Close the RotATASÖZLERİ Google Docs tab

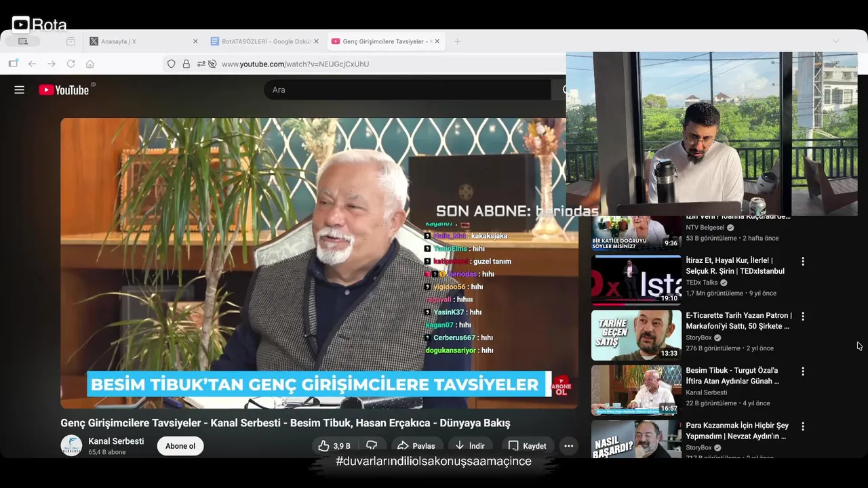[316, 41]
